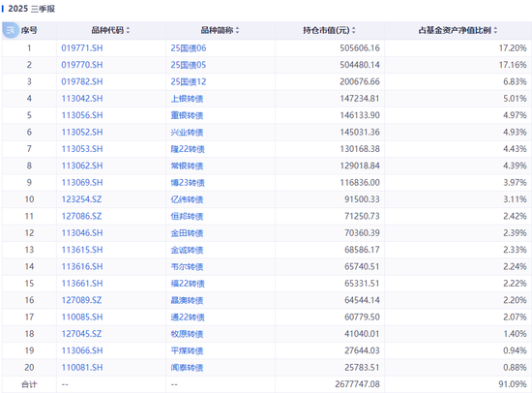Open bond code 113056.SH link
This screenshot has width=532, height=393.
pos(82,115)
